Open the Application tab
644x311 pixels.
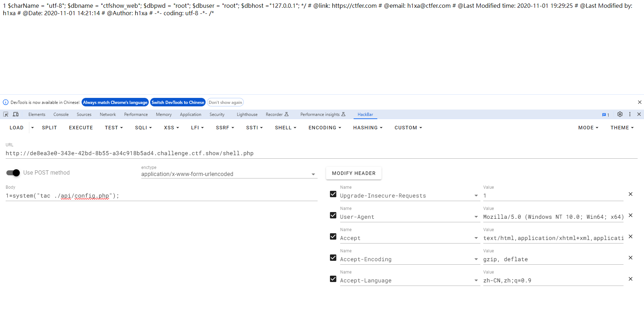[x=190, y=115]
